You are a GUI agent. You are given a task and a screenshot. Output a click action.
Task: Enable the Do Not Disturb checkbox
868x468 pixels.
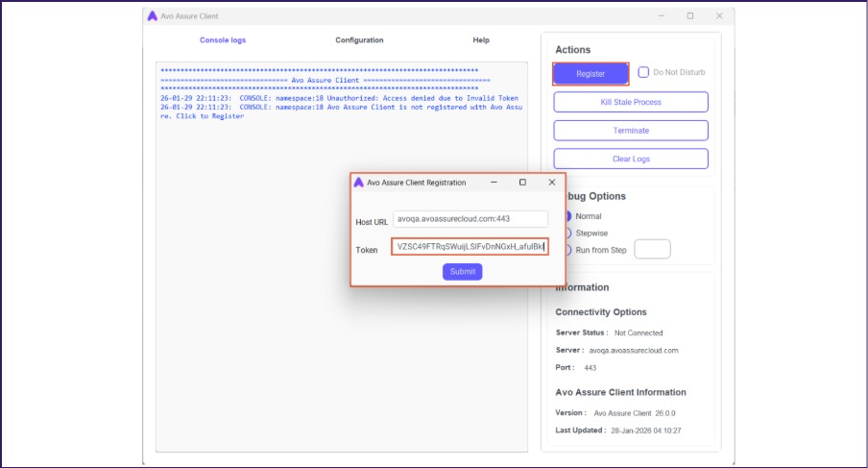pyautogui.click(x=644, y=72)
